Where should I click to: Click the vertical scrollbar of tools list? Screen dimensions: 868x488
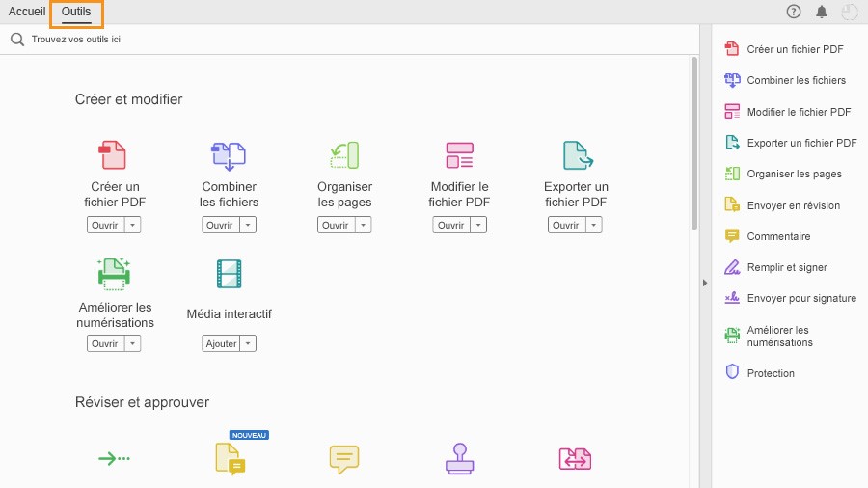point(693,145)
